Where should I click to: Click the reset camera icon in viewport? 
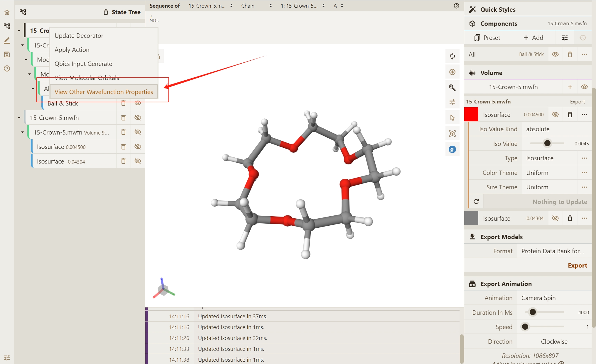click(452, 56)
